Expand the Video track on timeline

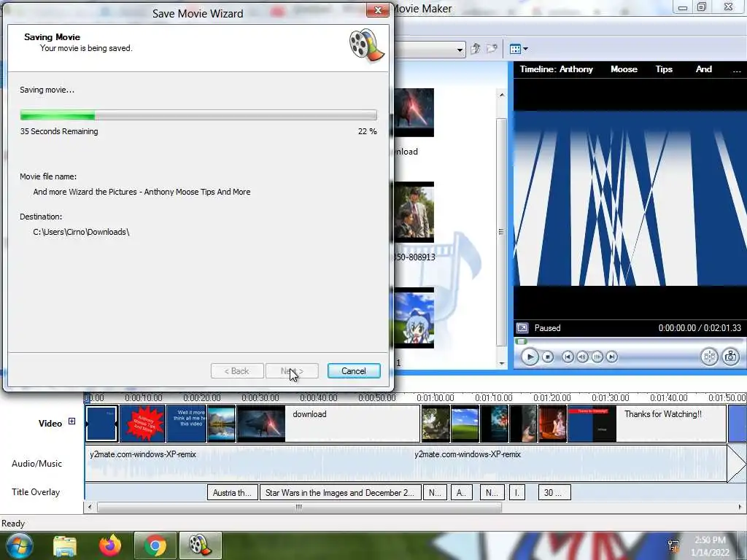(71, 421)
